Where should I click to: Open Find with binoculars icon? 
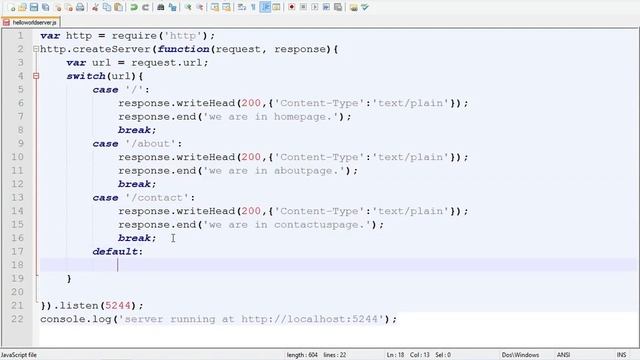(160, 7)
